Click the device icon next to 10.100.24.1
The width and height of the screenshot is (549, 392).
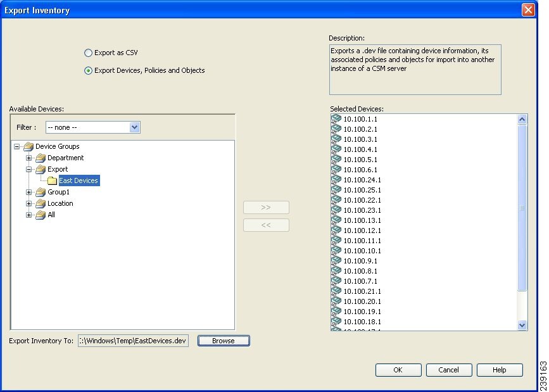tap(336, 179)
